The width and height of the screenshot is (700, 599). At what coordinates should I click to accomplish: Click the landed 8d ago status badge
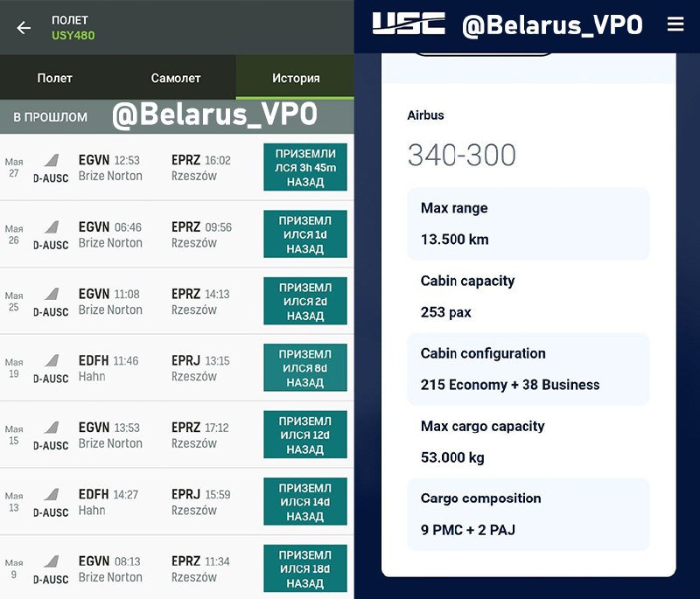click(305, 368)
